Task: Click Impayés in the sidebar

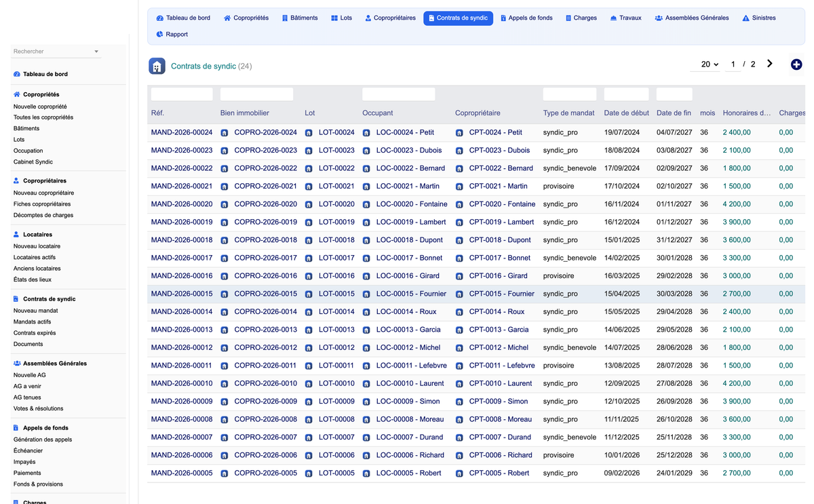Action: pyautogui.click(x=24, y=462)
